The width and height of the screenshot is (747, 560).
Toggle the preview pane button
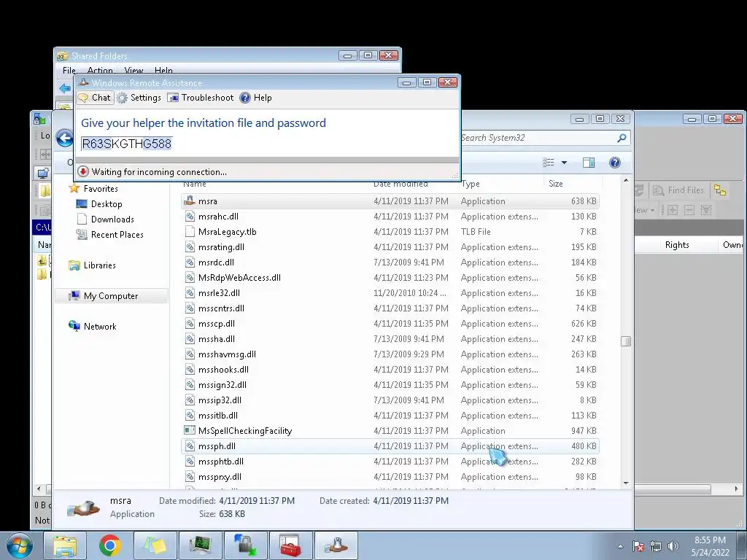589,163
